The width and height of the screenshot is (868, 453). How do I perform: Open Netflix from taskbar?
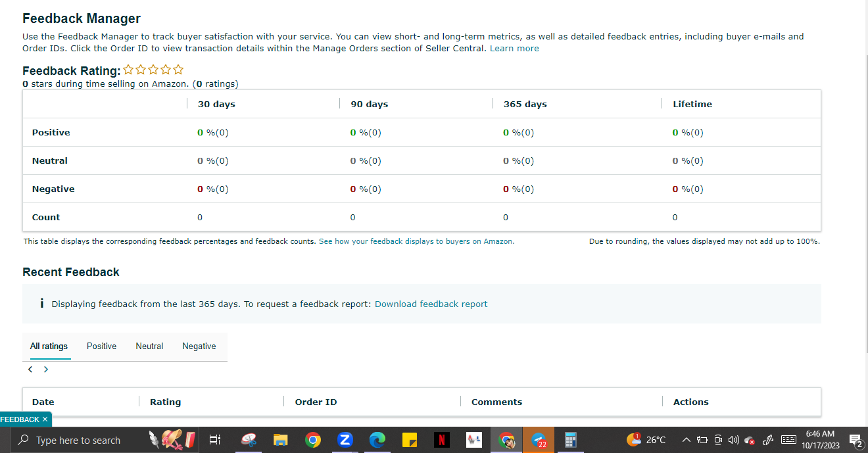pyautogui.click(x=442, y=440)
